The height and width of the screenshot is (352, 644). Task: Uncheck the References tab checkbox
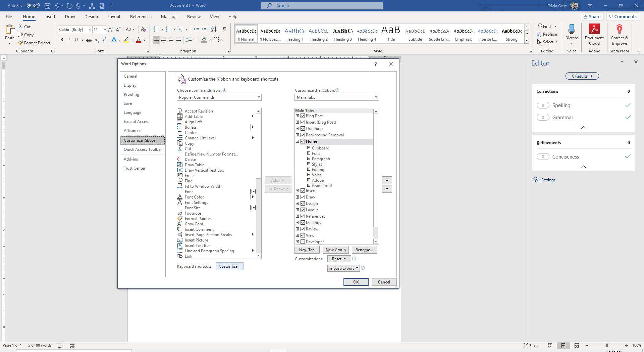coord(303,216)
